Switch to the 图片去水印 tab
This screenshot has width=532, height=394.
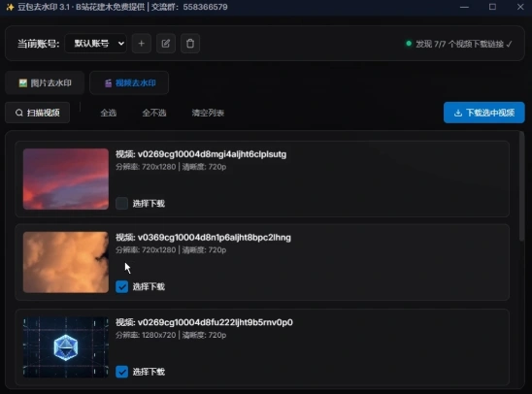point(45,82)
